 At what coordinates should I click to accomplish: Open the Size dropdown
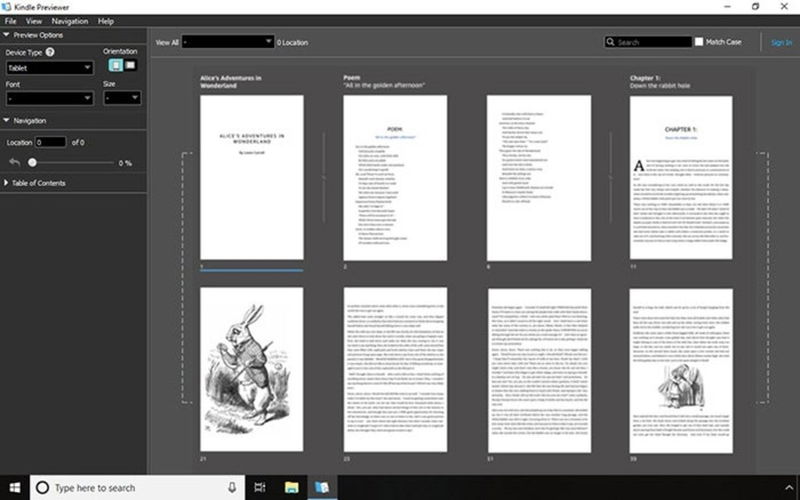pos(121,99)
